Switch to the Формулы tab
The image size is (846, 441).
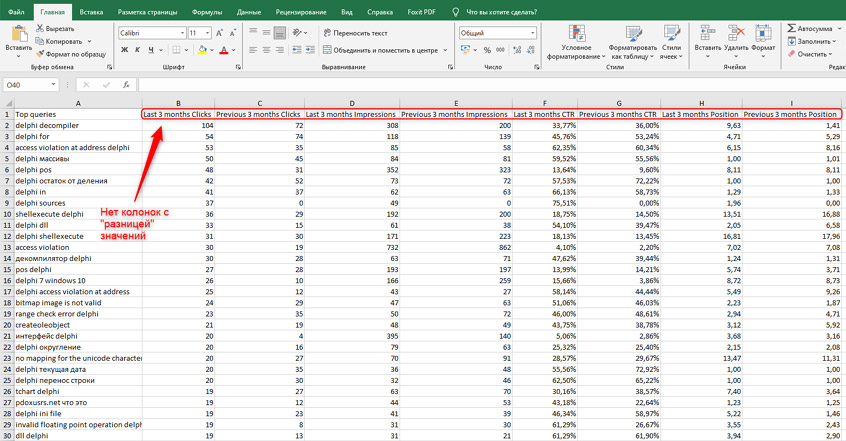(207, 11)
